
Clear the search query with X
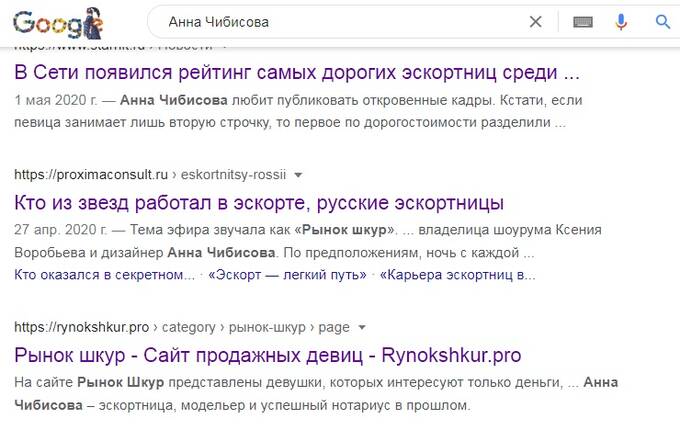(536, 22)
